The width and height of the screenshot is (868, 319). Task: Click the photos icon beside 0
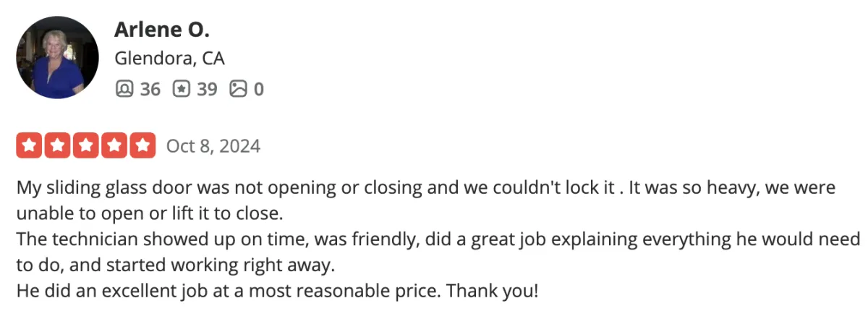coord(239,89)
